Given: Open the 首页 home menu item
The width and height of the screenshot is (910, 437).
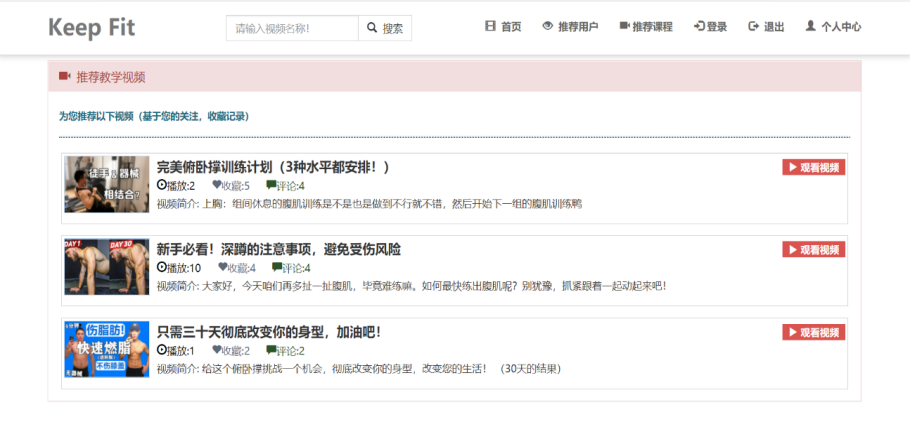Looking at the screenshot, I should click(503, 27).
